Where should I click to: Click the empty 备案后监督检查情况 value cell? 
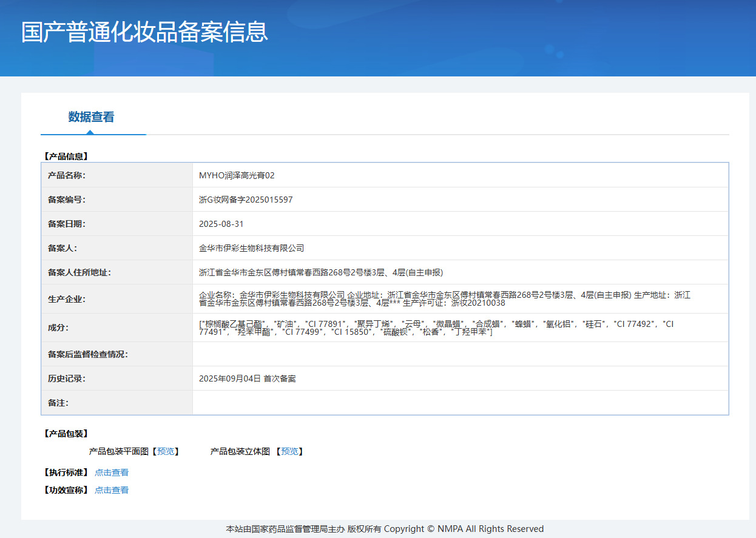(460, 354)
